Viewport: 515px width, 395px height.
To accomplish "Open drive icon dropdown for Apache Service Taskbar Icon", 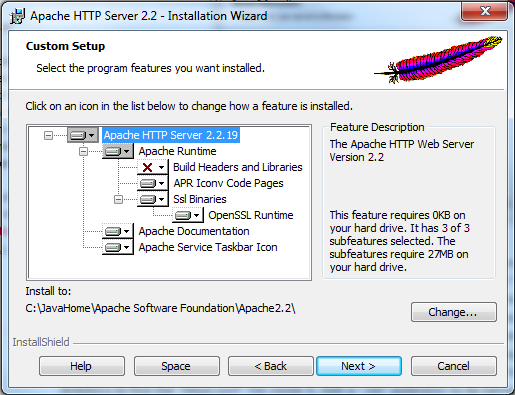I will tap(118, 247).
